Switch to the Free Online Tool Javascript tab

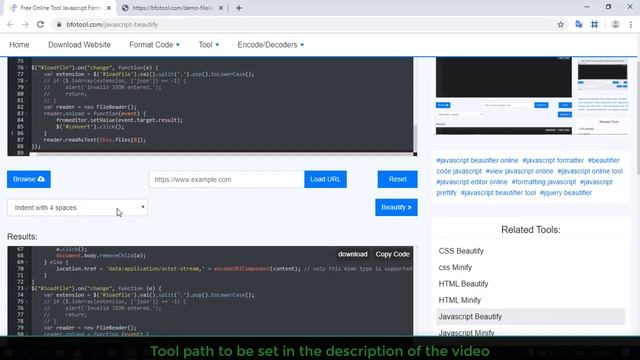tap(60, 8)
